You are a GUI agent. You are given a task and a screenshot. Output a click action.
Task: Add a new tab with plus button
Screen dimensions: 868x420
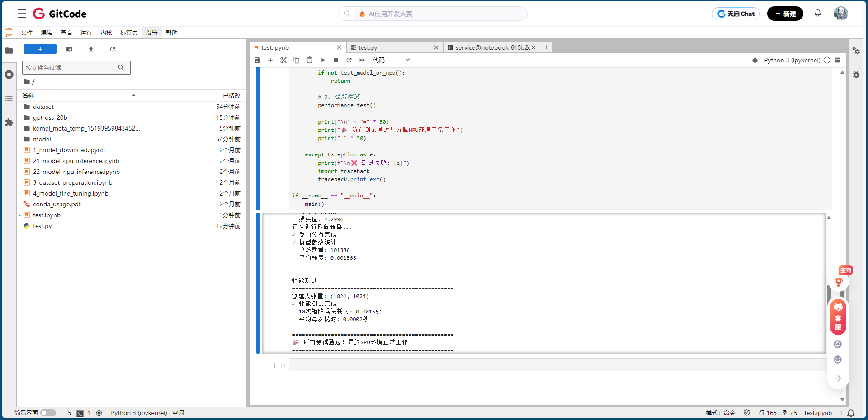[x=547, y=47]
